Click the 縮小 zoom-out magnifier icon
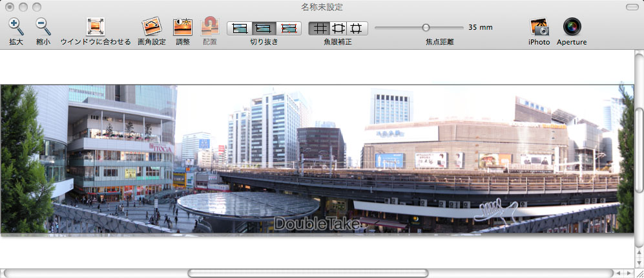Image resolution: width=644 pixels, height=278 pixels. click(43, 27)
